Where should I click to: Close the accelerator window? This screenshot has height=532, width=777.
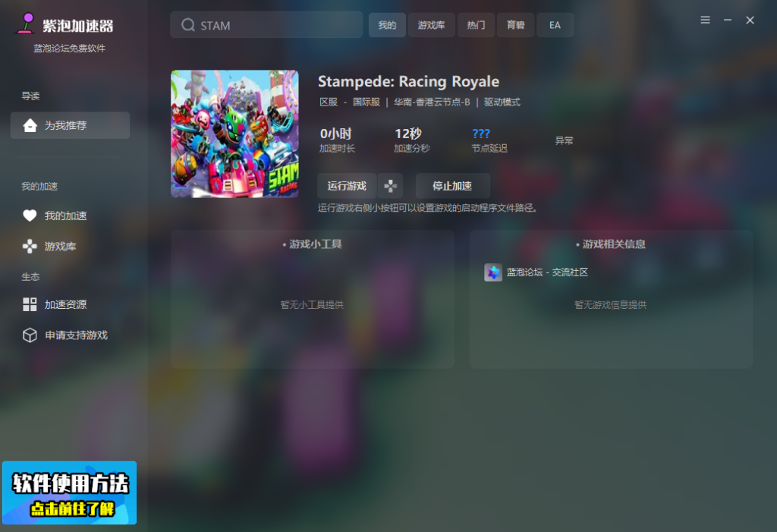(750, 20)
